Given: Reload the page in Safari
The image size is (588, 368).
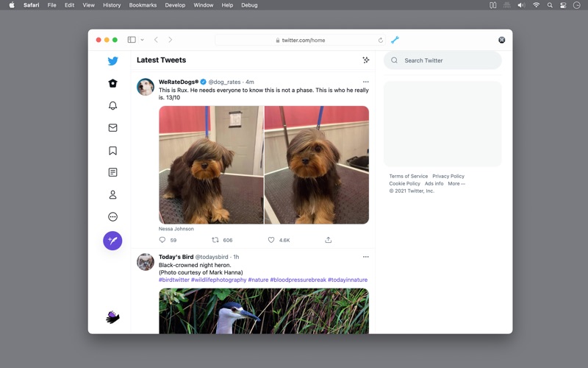Looking at the screenshot, I should [x=380, y=40].
